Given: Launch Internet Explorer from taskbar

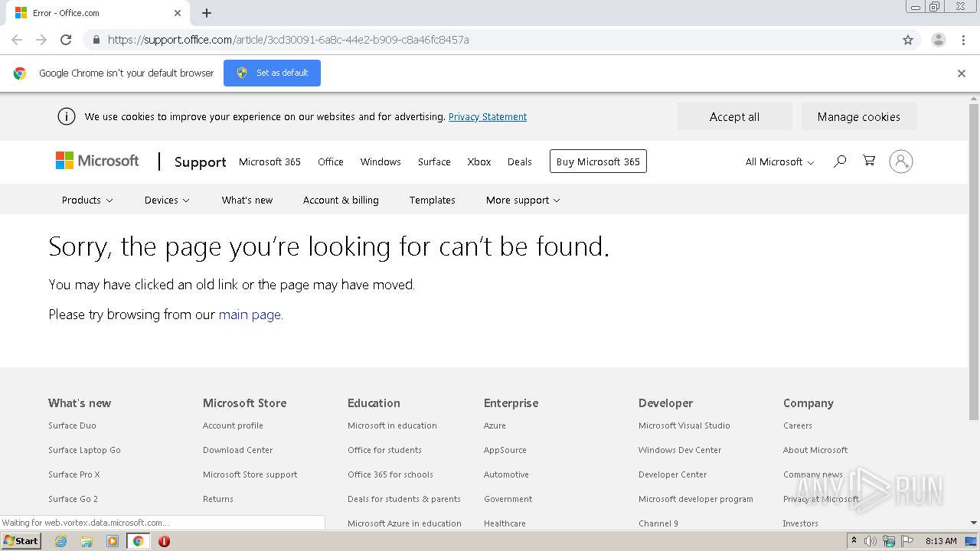Looking at the screenshot, I should (x=61, y=541).
